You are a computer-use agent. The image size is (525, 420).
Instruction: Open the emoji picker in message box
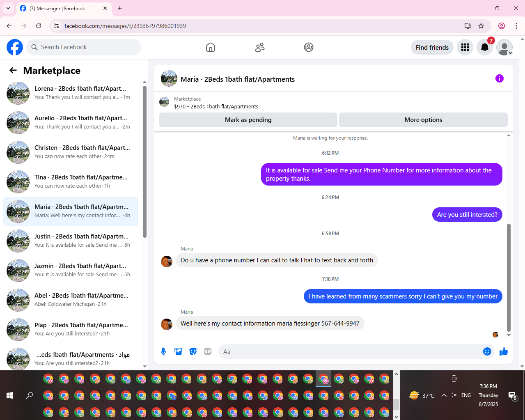tap(487, 351)
